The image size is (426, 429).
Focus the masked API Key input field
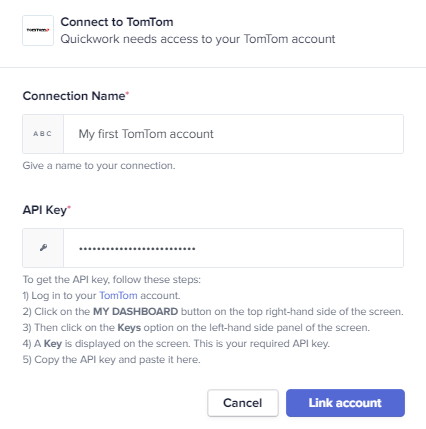coord(233,248)
